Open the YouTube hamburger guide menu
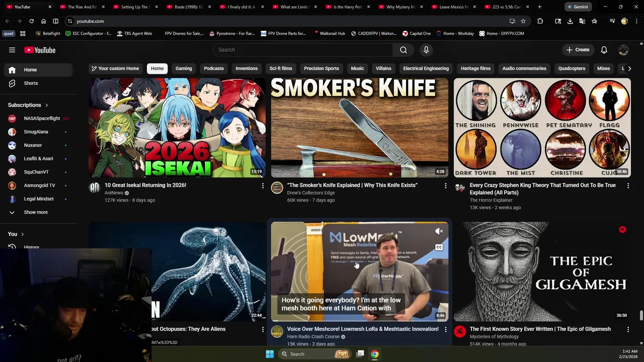This screenshot has width=644, height=362. pyautogui.click(x=12, y=50)
